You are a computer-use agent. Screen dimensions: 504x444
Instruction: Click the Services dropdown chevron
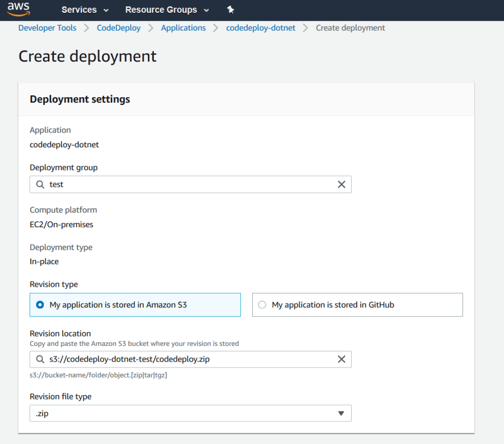coord(105,10)
